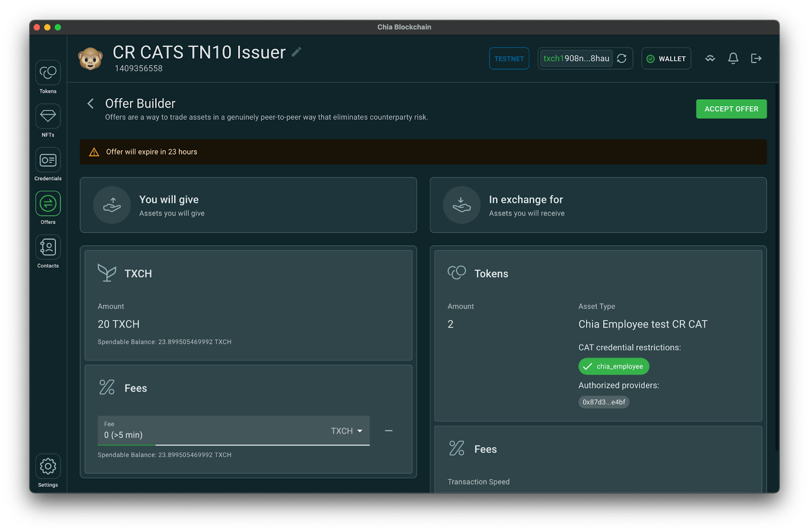809x532 pixels.
Task: Remove the fee row with minus button
Action: coord(388,431)
